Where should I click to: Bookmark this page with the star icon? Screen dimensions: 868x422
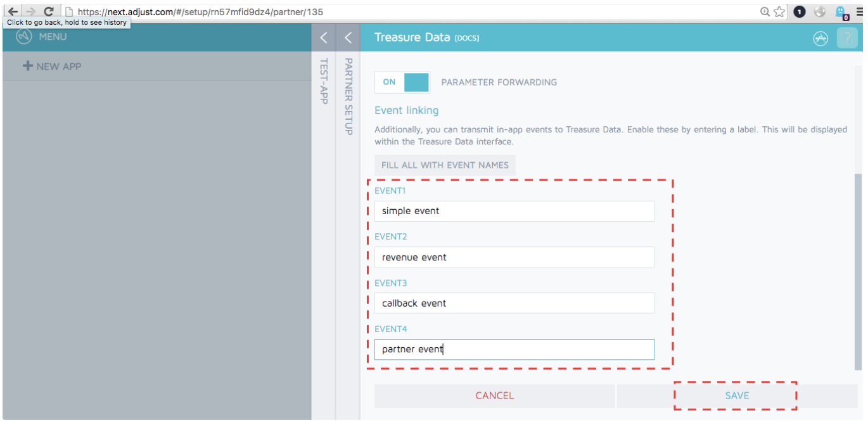(779, 11)
